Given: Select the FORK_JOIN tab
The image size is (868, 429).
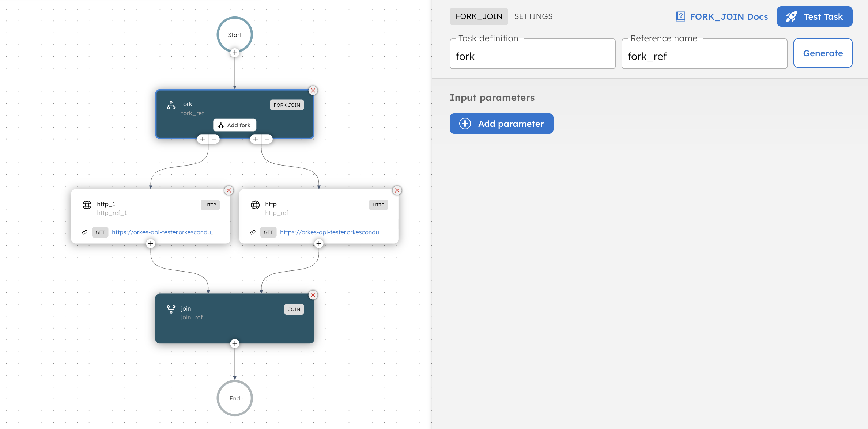Looking at the screenshot, I should (479, 16).
